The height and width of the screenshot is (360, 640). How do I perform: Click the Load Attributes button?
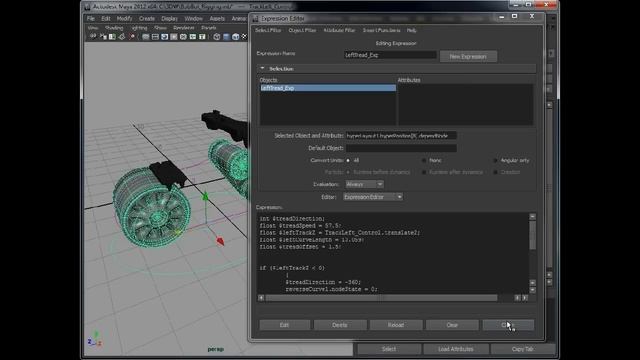pos(456,349)
